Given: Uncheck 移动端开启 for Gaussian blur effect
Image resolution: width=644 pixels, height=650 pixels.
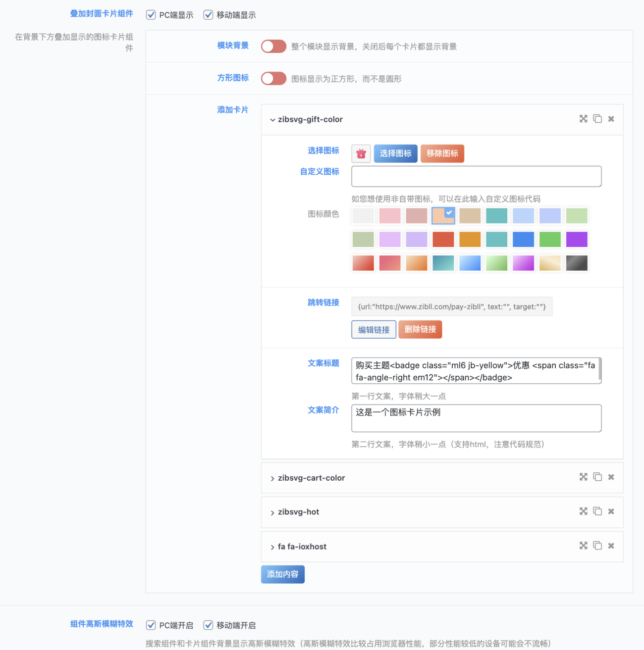Looking at the screenshot, I should click(x=209, y=625).
